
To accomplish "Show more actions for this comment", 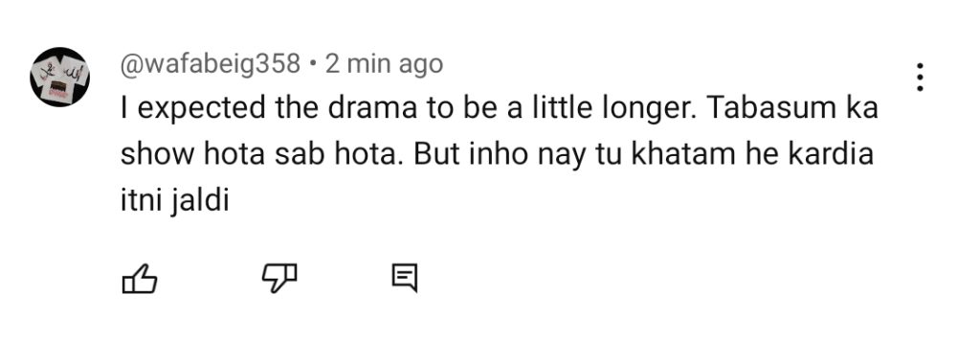I will pos(920,77).
